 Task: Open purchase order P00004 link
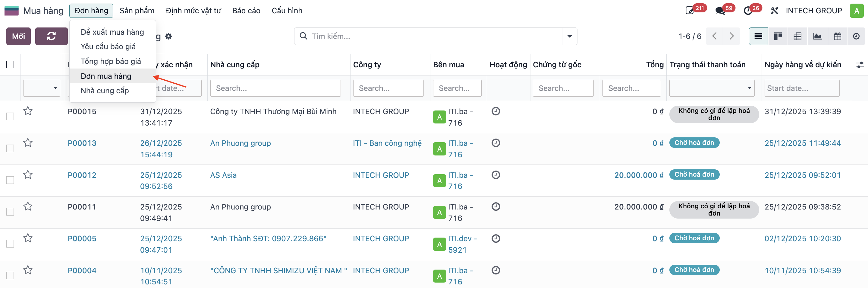pyautogui.click(x=82, y=270)
